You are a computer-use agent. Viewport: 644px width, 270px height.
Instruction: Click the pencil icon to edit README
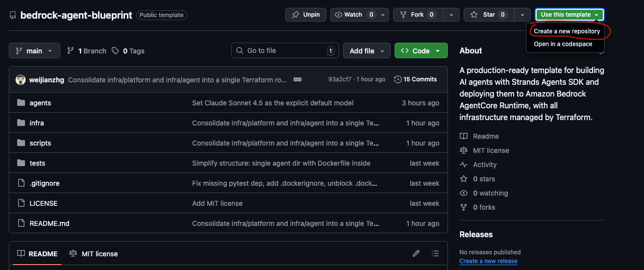point(416,253)
